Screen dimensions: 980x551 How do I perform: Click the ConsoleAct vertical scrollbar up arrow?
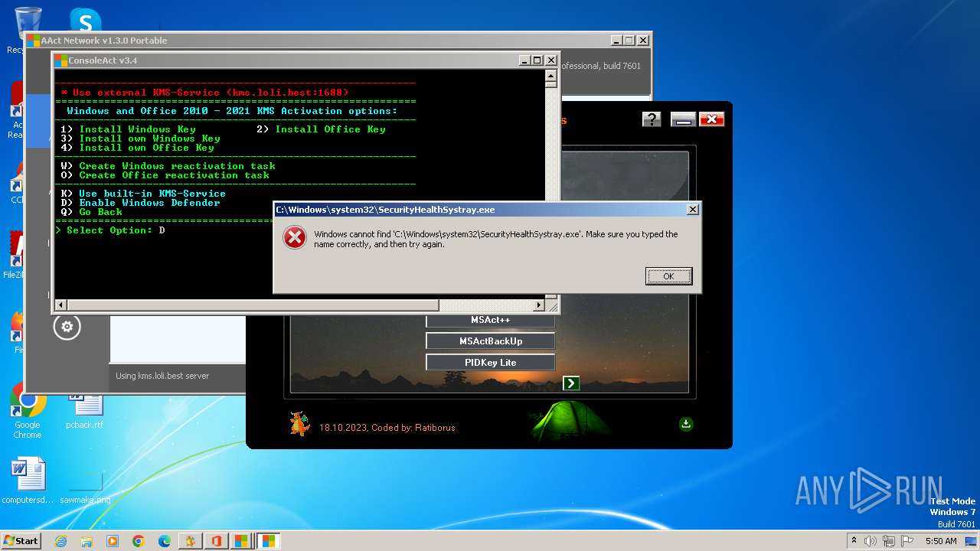pos(551,76)
